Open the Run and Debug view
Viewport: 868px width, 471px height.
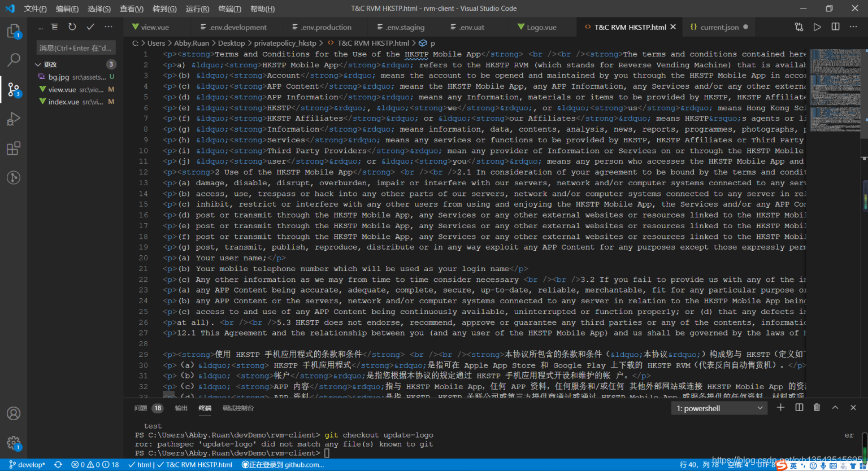(13, 119)
